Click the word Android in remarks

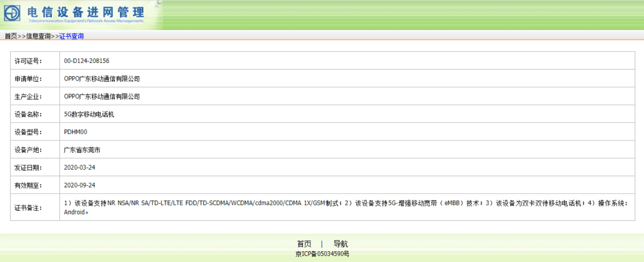(x=74, y=212)
